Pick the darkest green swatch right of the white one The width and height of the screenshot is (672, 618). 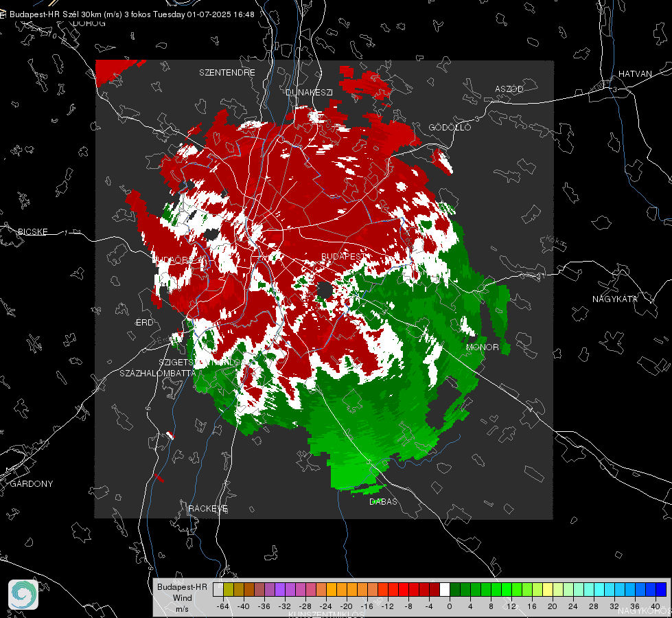click(x=455, y=589)
